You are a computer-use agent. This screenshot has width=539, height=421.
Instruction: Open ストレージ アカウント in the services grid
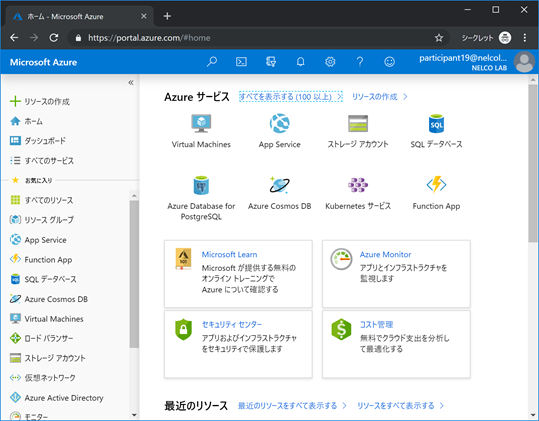tap(358, 131)
